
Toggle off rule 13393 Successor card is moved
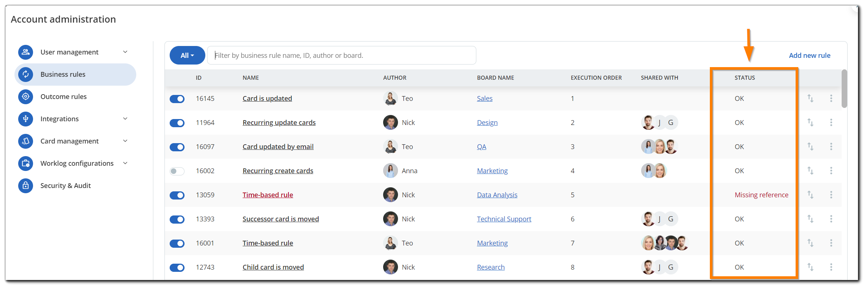pyautogui.click(x=177, y=219)
